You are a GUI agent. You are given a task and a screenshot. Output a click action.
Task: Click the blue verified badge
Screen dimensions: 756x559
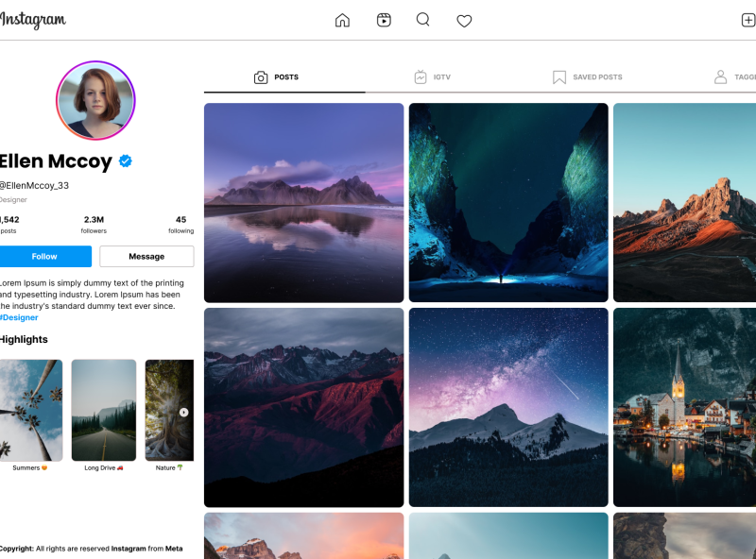pyautogui.click(x=126, y=161)
